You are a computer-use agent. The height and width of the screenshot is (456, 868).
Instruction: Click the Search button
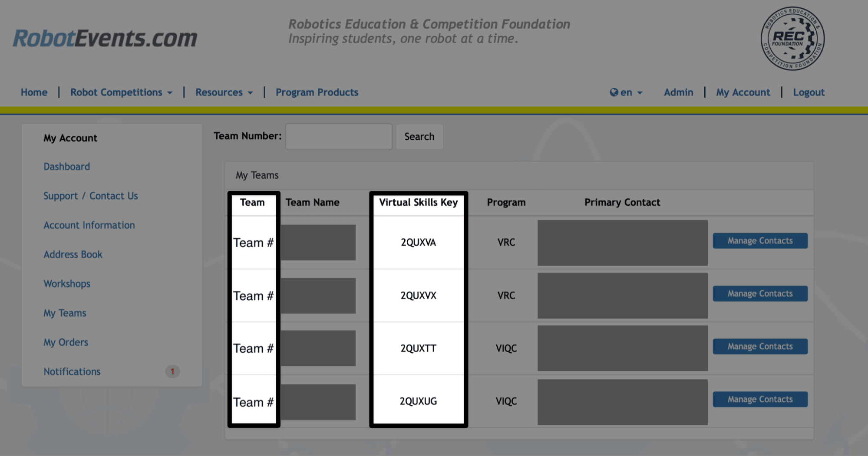coord(419,137)
